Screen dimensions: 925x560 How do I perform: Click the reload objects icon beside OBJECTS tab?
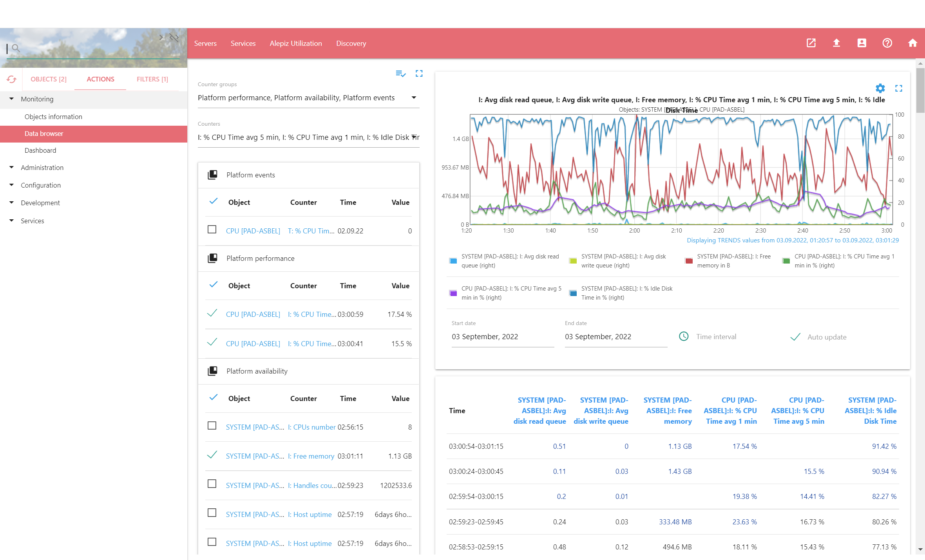coord(11,79)
